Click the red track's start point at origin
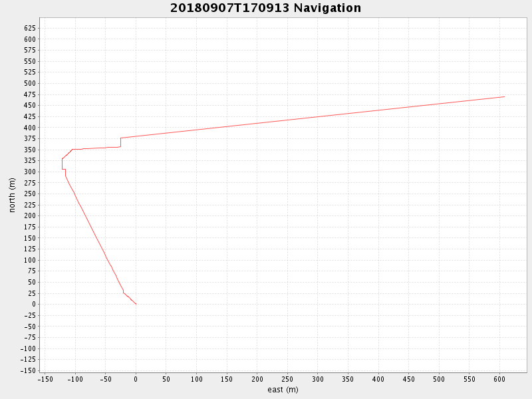The image size is (532, 399). click(x=136, y=304)
